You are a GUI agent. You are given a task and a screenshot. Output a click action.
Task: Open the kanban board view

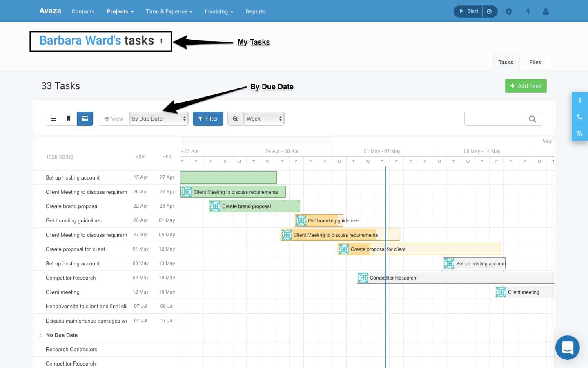point(69,118)
